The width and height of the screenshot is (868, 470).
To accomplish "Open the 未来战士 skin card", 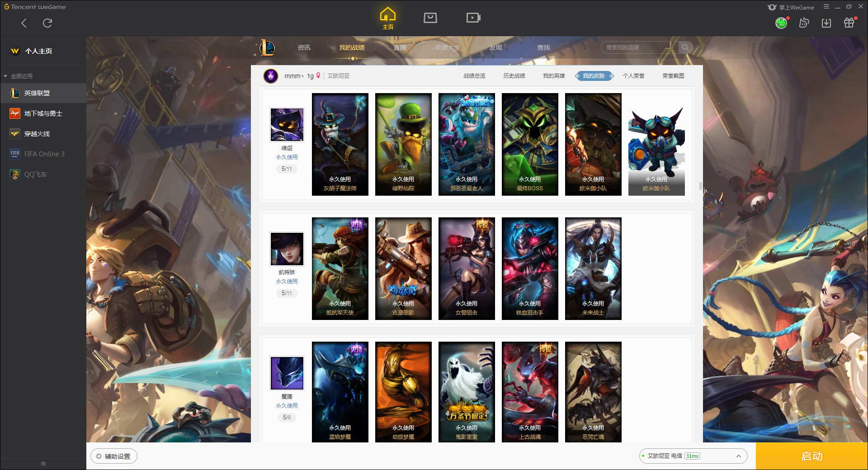I will click(x=593, y=269).
